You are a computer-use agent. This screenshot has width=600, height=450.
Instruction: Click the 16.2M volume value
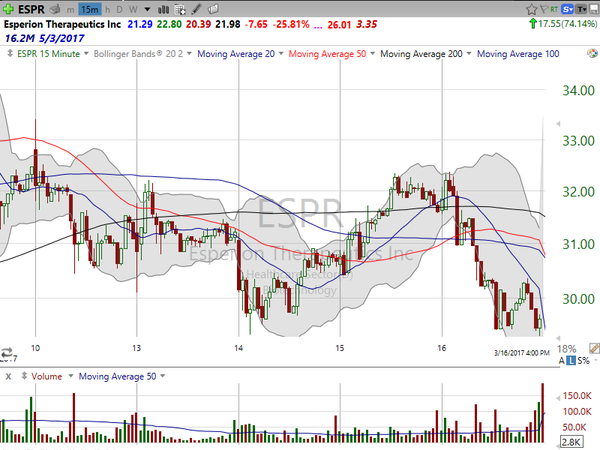pyautogui.click(x=20, y=38)
